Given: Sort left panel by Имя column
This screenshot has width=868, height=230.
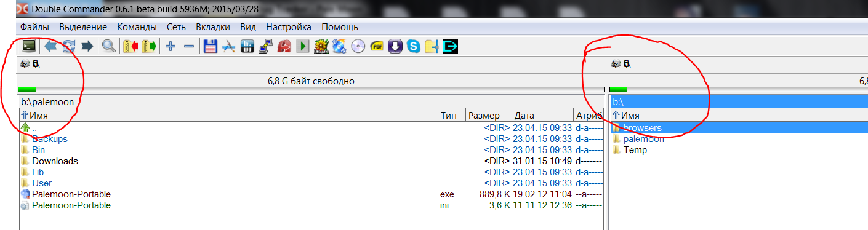Looking at the screenshot, I should coord(228,115).
